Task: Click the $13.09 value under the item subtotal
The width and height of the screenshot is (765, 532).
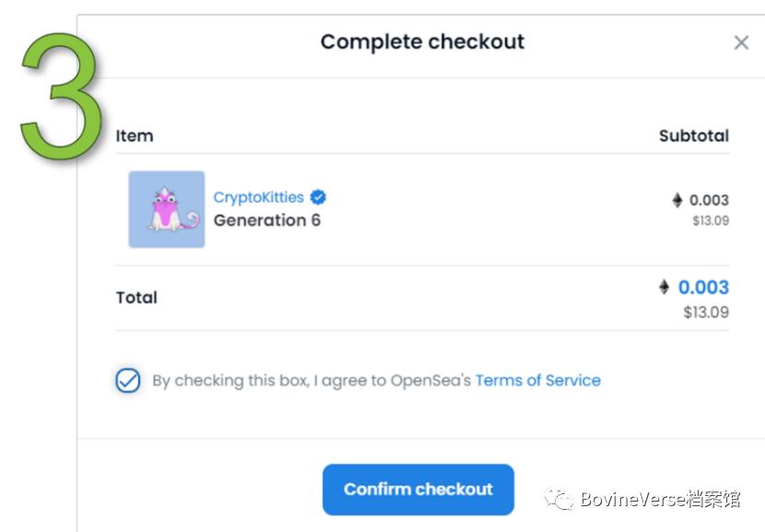Action: (711, 220)
